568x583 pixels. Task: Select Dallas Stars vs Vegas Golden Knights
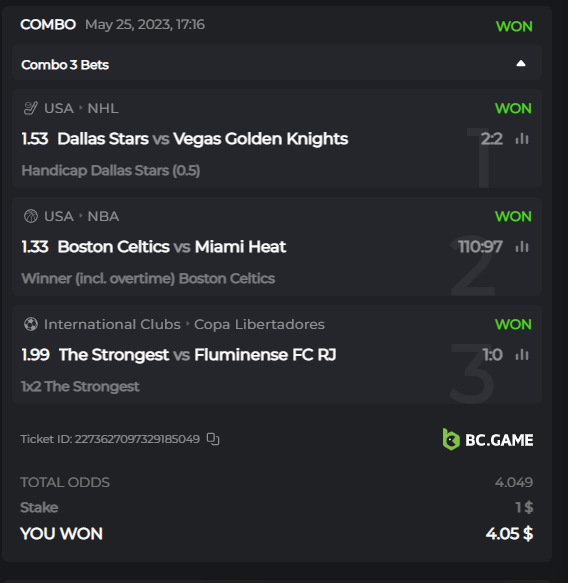point(203,139)
